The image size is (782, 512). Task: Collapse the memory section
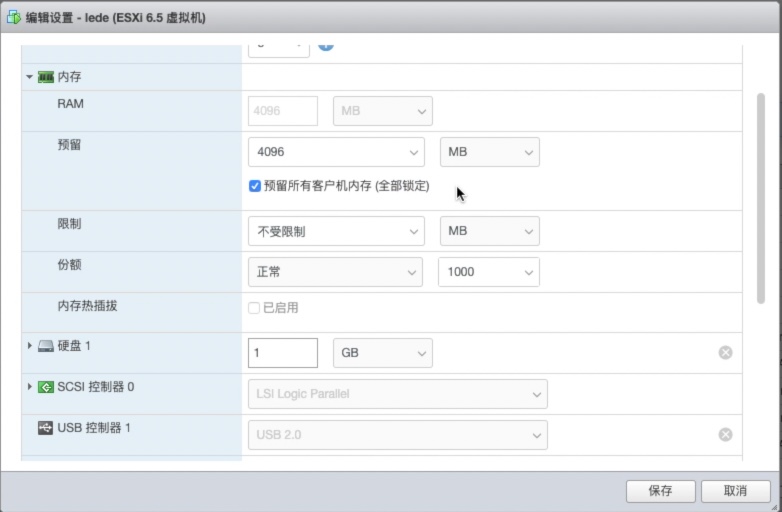pyautogui.click(x=30, y=77)
